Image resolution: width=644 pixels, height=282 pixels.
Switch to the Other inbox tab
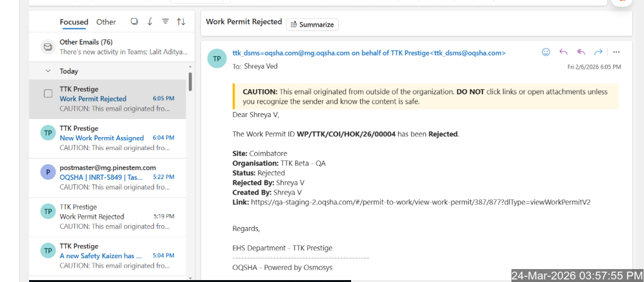click(x=106, y=22)
